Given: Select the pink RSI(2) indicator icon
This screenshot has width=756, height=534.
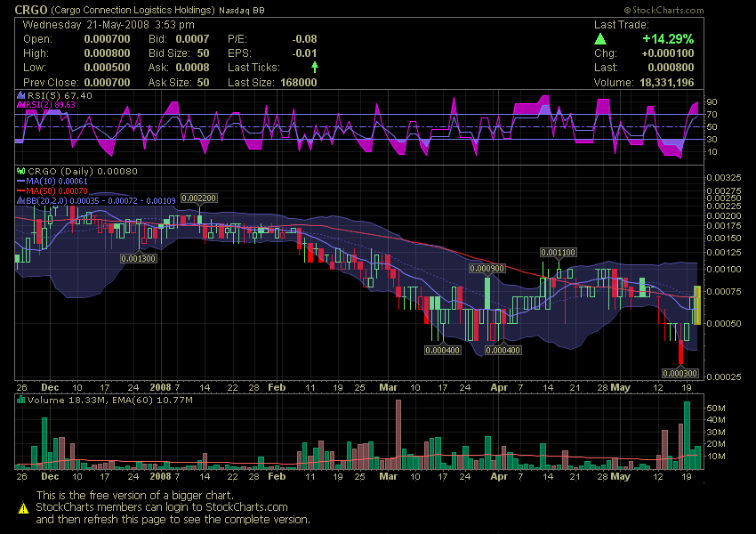Looking at the screenshot, I should tap(20, 104).
